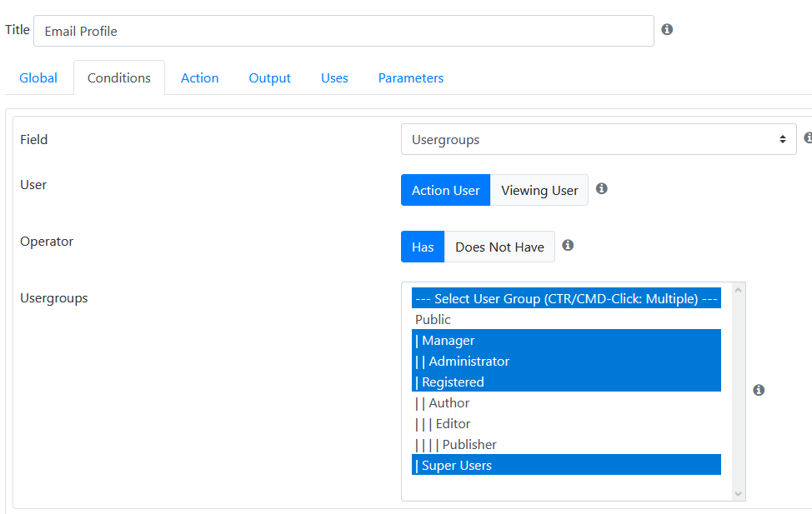Click the usergroups list scroll down arrow
812x514 pixels.
739,494
